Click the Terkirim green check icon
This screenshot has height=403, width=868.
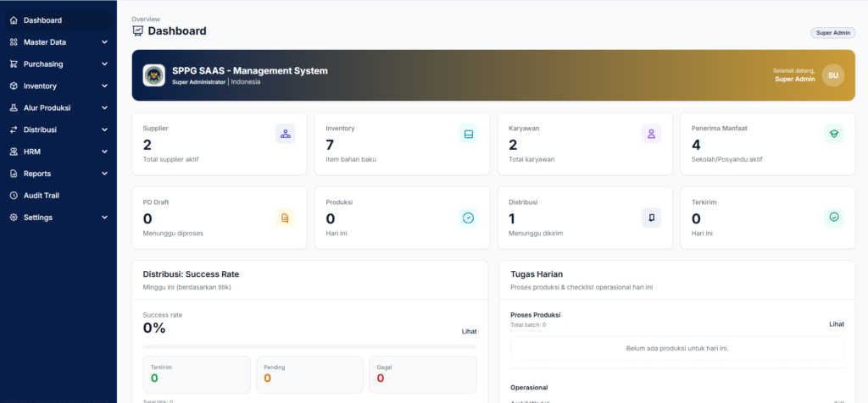(x=834, y=218)
